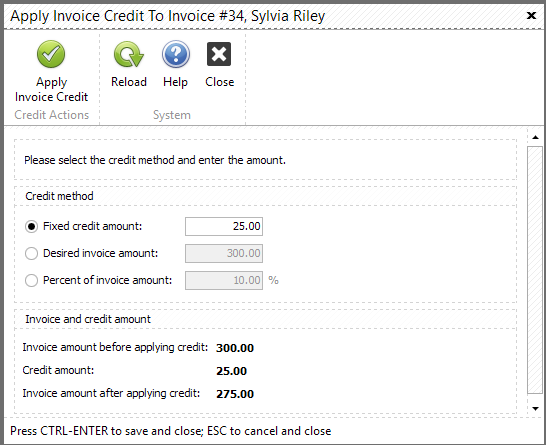Click the percent field showing 10.00
The width and height of the screenshot is (546, 445).
click(x=224, y=280)
